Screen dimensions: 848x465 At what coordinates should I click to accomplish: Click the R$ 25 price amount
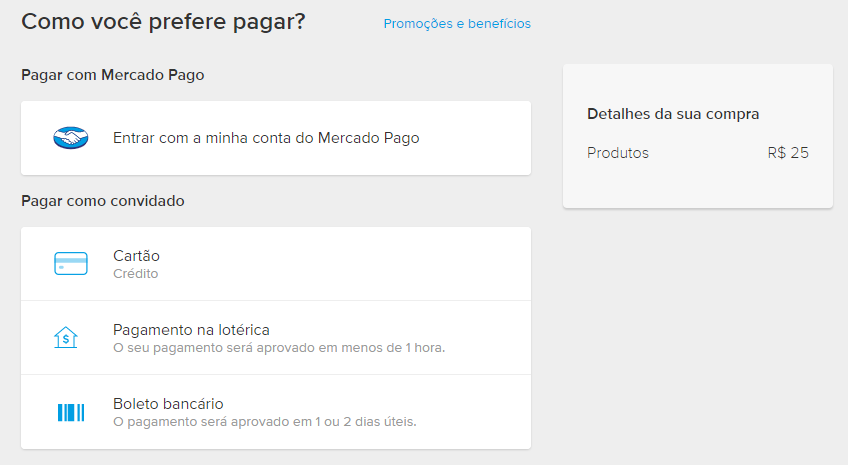788,153
